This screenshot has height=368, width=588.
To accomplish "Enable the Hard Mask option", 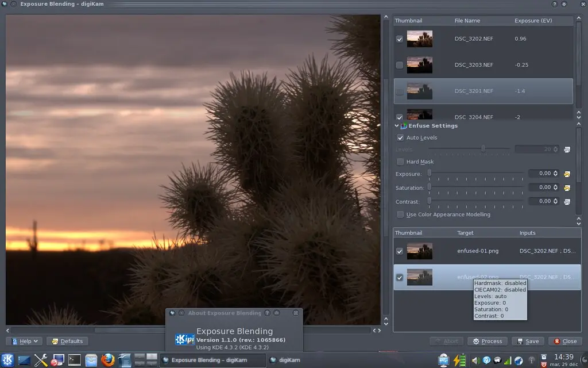I will 400,162.
